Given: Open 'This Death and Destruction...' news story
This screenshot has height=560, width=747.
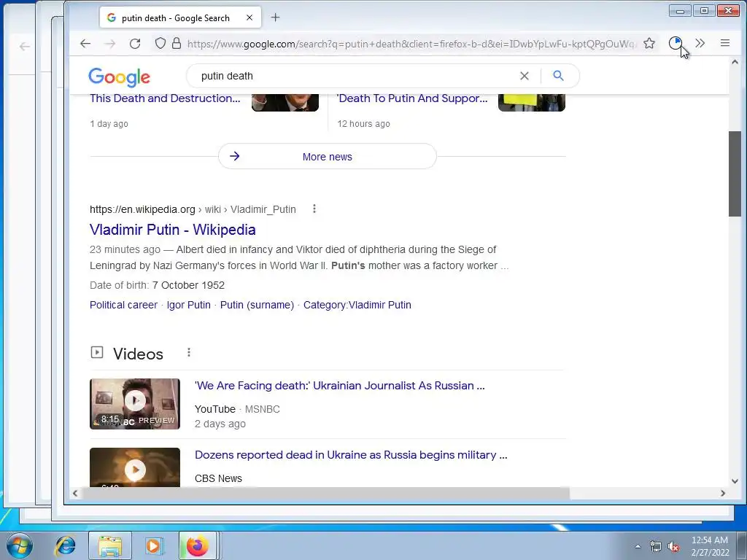Looking at the screenshot, I should coord(165,98).
